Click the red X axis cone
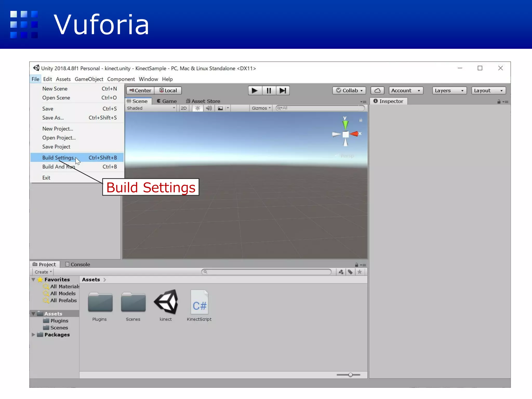The height and width of the screenshot is (399, 532). (354, 134)
